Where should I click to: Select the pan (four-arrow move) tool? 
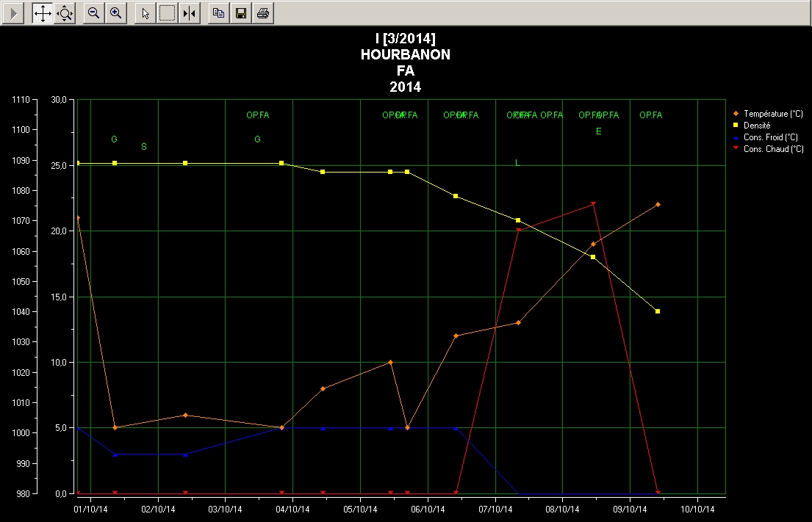[x=43, y=12]
